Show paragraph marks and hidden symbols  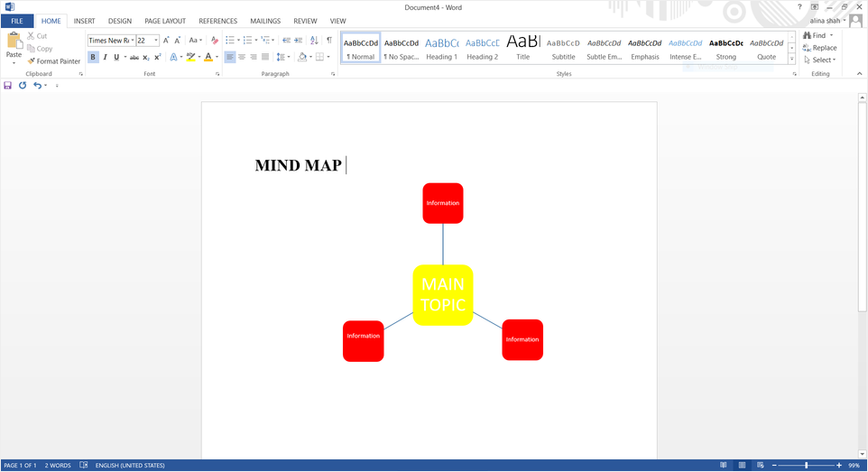pos(329,41)
